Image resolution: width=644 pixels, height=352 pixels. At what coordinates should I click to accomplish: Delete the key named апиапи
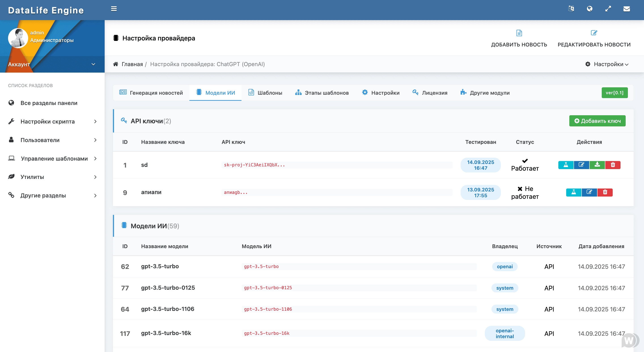tap(605, 192)
